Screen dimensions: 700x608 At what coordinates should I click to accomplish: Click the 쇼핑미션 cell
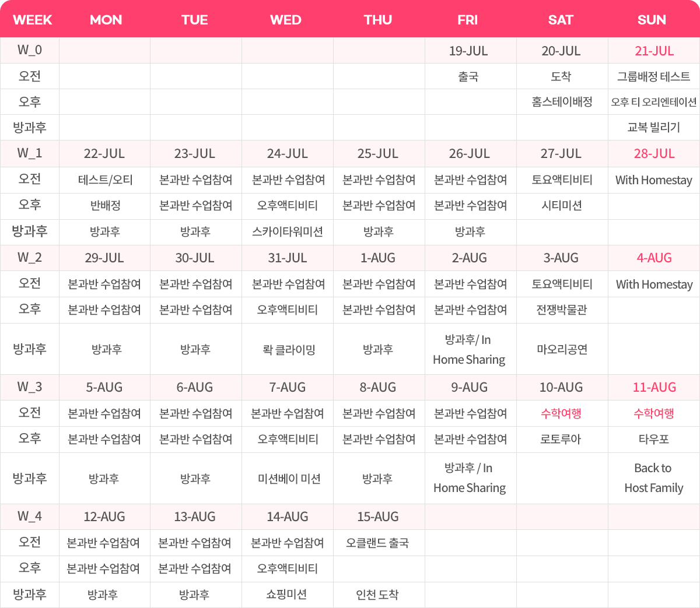pos(286,595)
